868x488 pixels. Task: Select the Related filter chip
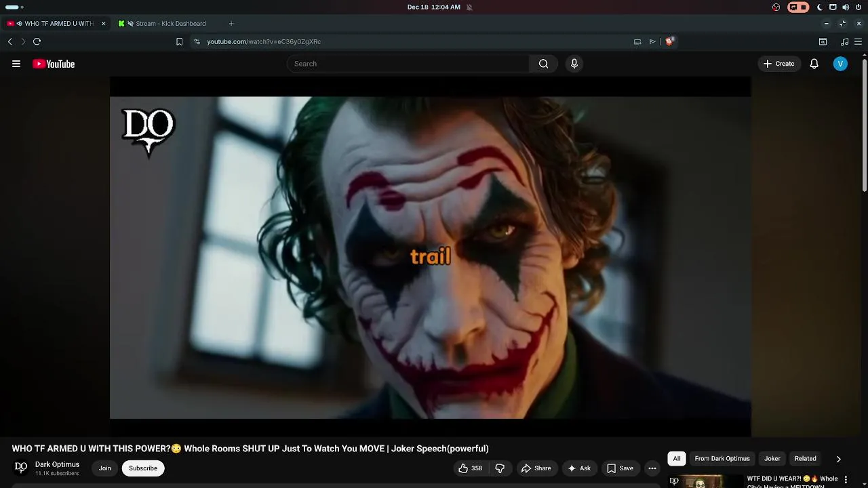(806, 459)
